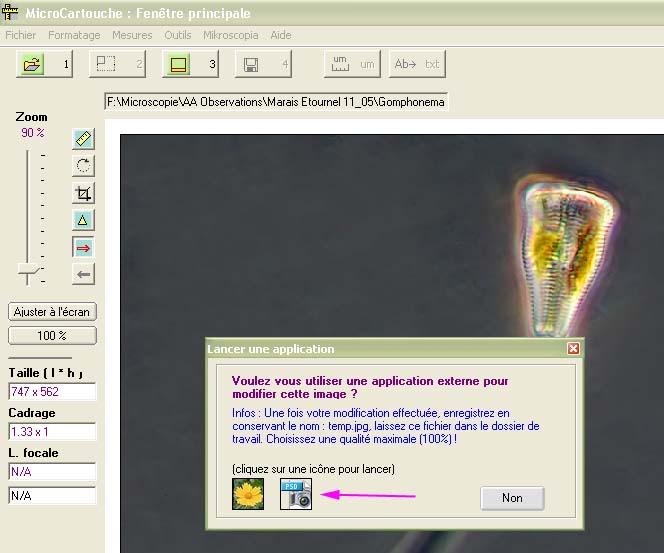Open the Aide menu

click(281, 35)
